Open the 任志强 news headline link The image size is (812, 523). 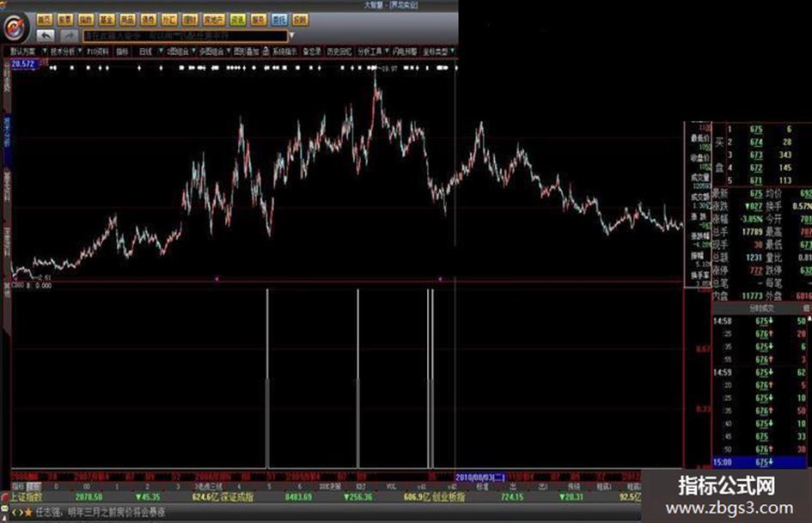[101, 513]
